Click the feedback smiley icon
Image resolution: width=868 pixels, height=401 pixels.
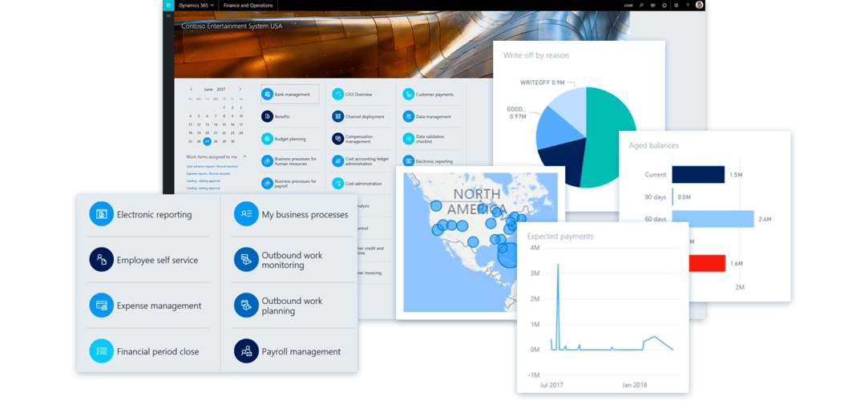click(664, 5)
